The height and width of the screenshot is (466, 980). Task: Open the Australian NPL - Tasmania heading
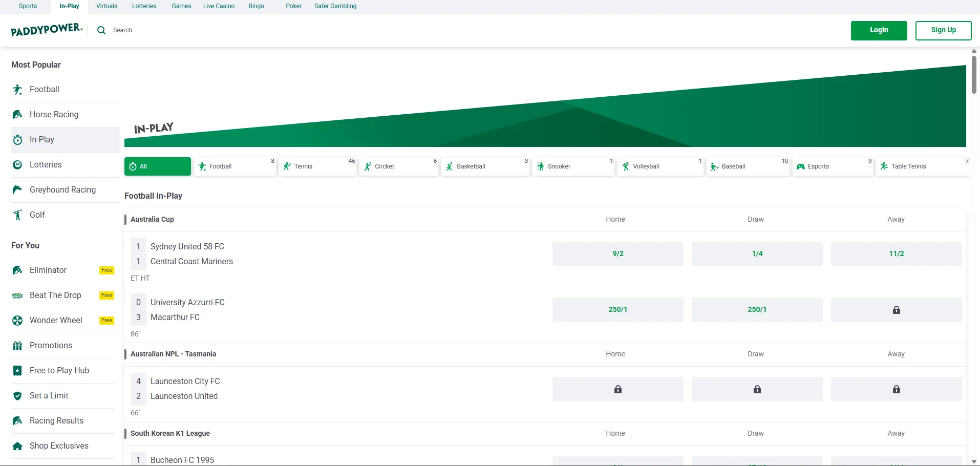click(x=173, y=354)
